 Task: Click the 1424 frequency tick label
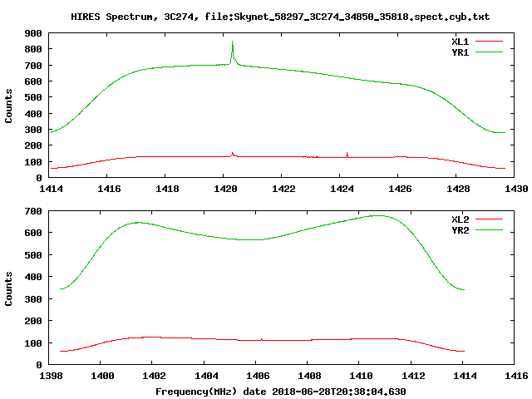(342, 189)
